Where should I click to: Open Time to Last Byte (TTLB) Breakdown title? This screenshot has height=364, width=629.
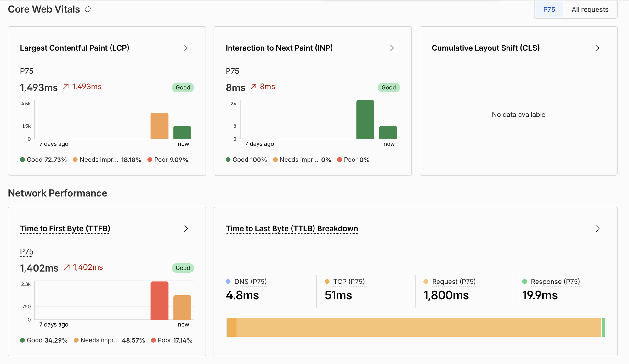(292, 228)
